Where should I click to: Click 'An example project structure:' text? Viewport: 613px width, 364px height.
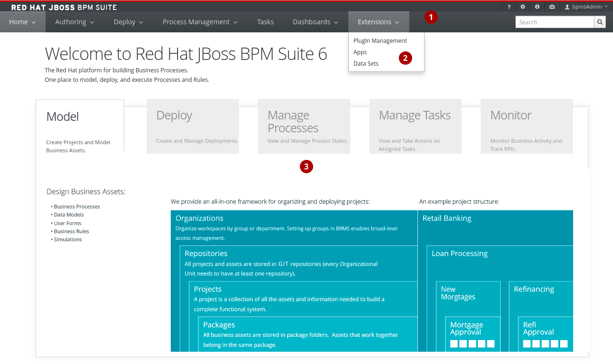[459, 202]
